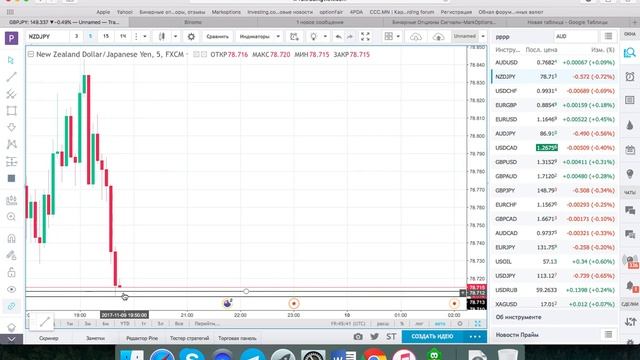Redo the chart action
This screenshot has height=360, width=640.
(350, 37)
